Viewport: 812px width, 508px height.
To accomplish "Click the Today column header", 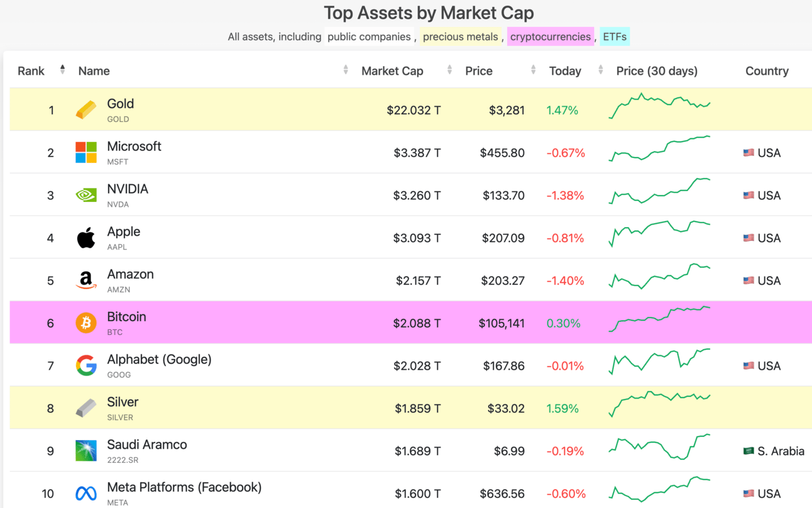I will coord(565,71).
